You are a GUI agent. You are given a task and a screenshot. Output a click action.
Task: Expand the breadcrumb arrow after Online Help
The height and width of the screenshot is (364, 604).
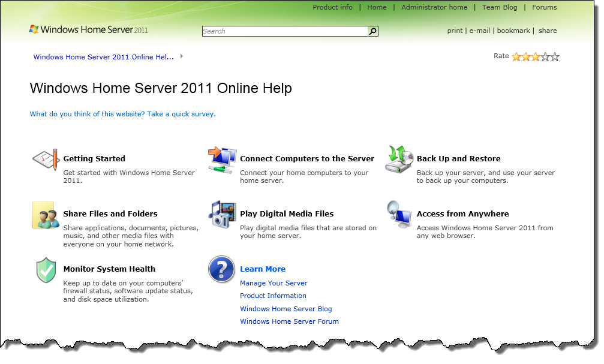pyautogui.click(x=181, y=56)
